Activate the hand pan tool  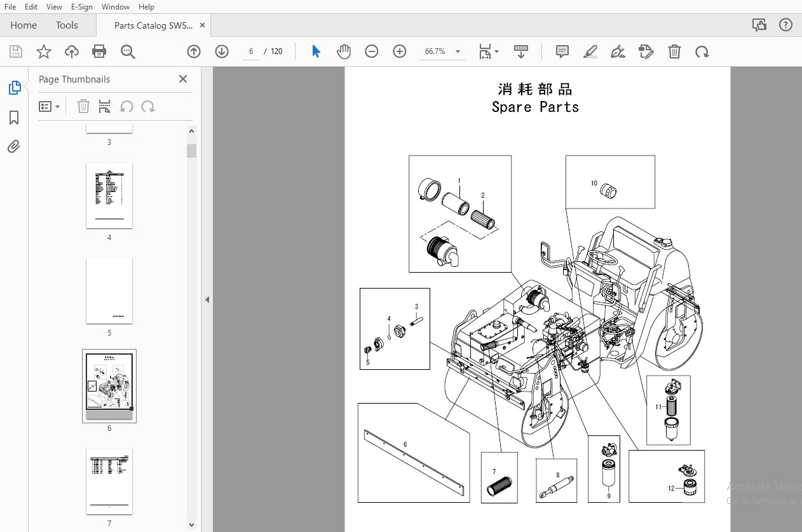tap(344, 51)
